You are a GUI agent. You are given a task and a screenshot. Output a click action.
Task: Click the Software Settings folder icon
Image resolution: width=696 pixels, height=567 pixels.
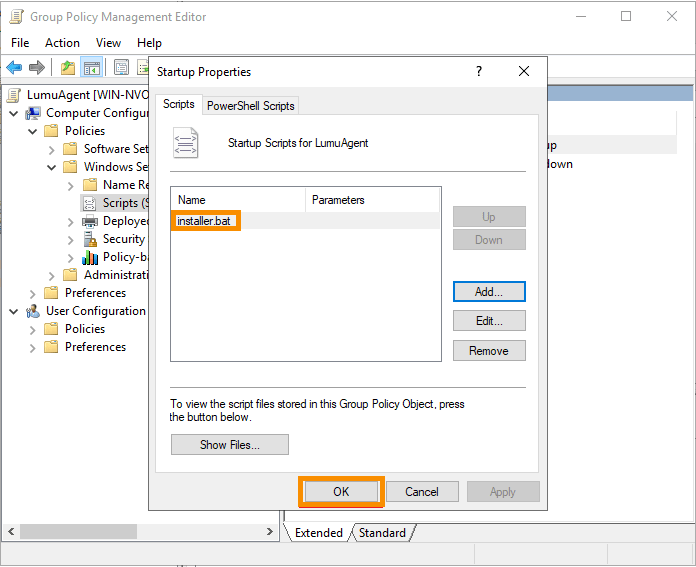coord(70,149)
